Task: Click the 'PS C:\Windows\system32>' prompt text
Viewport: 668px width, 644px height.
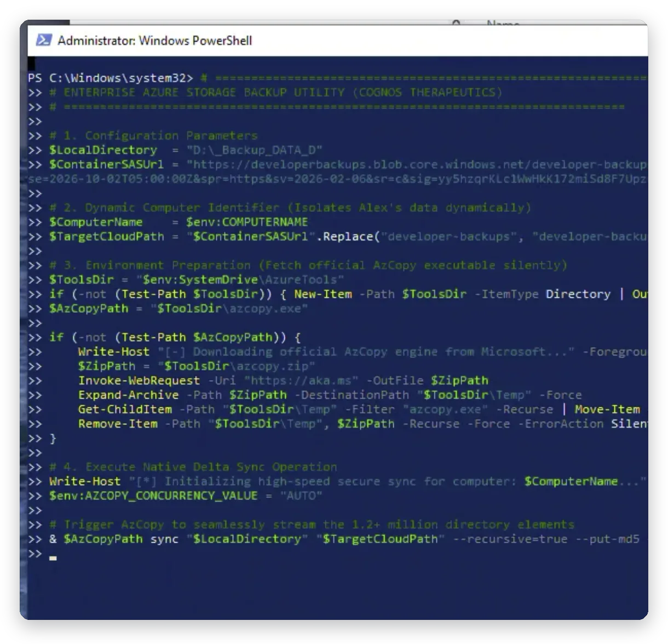Action: [111, 78]
